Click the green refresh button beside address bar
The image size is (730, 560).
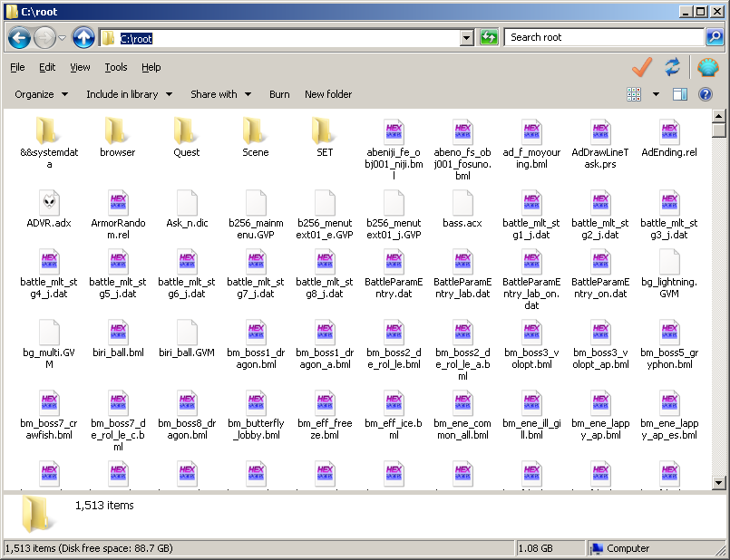coord(489,37)
